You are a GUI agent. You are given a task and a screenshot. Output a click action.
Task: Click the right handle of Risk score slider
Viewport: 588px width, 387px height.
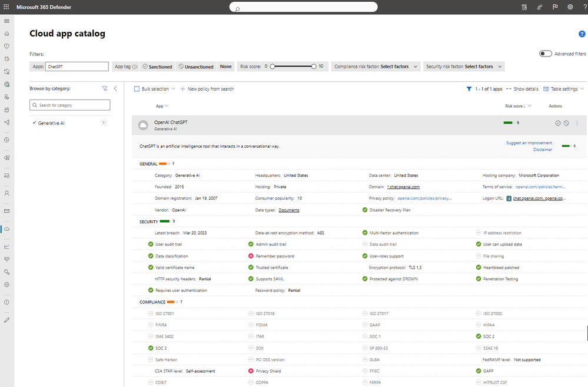click(314, 67)
